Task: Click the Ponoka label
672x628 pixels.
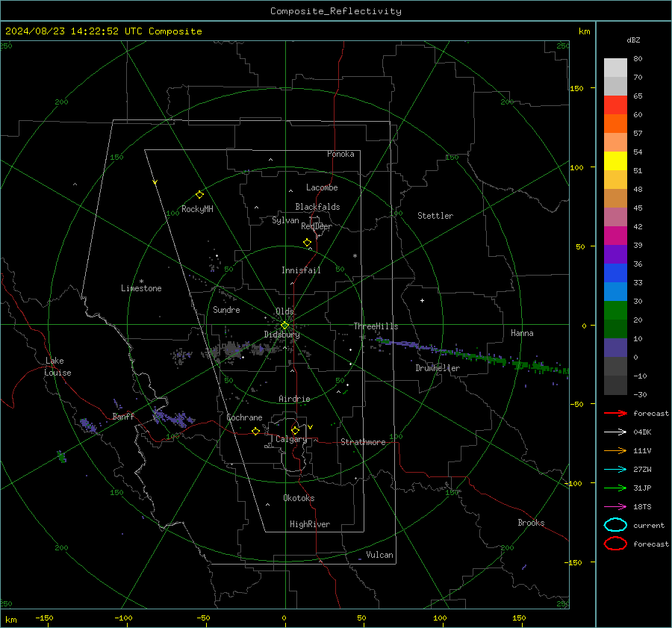Action: click(x=340, y=154)
